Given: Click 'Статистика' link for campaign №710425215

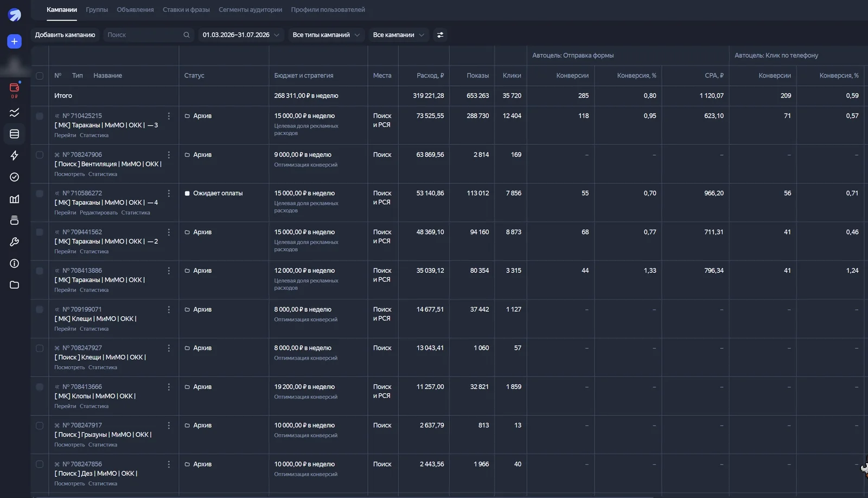Looking at the screenshot, I should point(94,136).
